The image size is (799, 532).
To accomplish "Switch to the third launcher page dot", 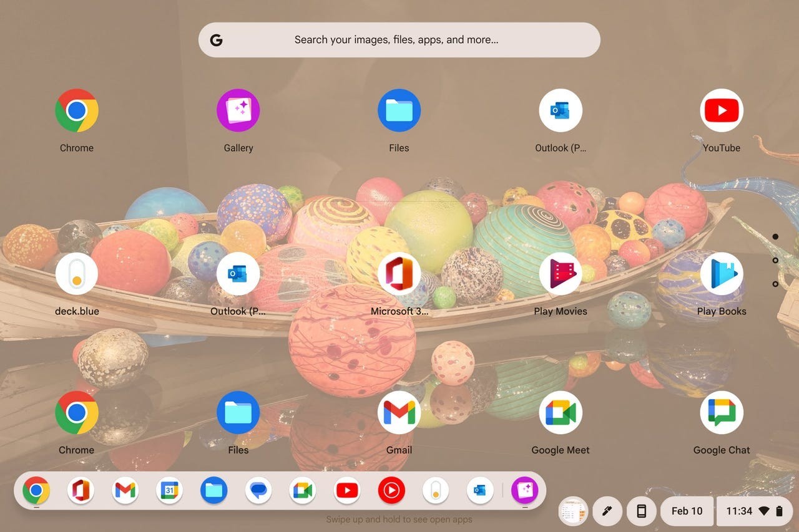I will (x=775, y=284).
